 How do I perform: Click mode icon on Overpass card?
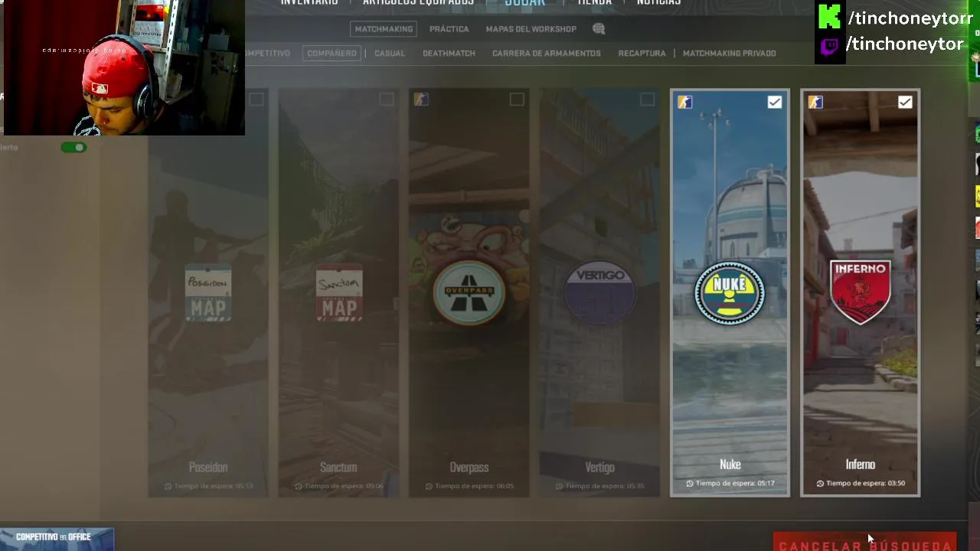point(421,99)
